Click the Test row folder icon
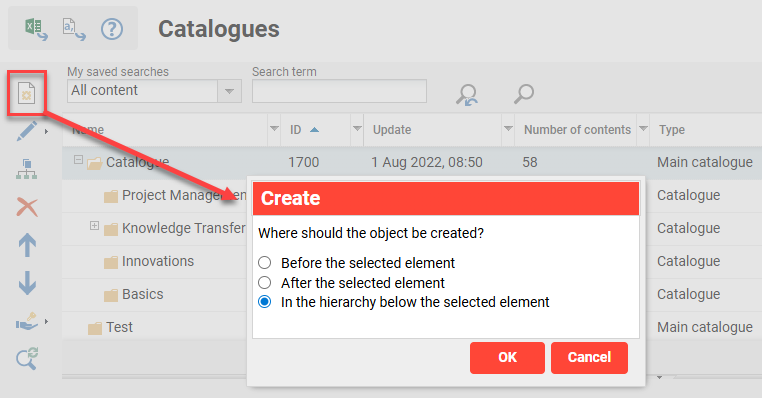Viewport: 762px width, 398px height. pos(95,328)
